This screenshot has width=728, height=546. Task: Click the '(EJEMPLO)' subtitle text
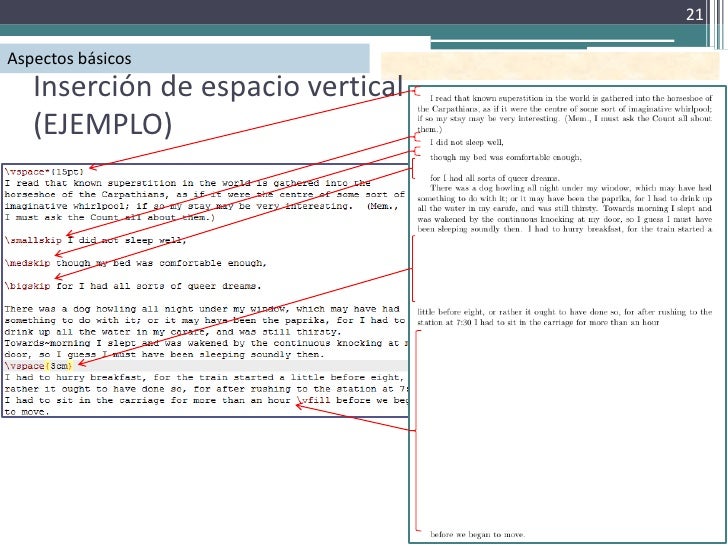103,124
